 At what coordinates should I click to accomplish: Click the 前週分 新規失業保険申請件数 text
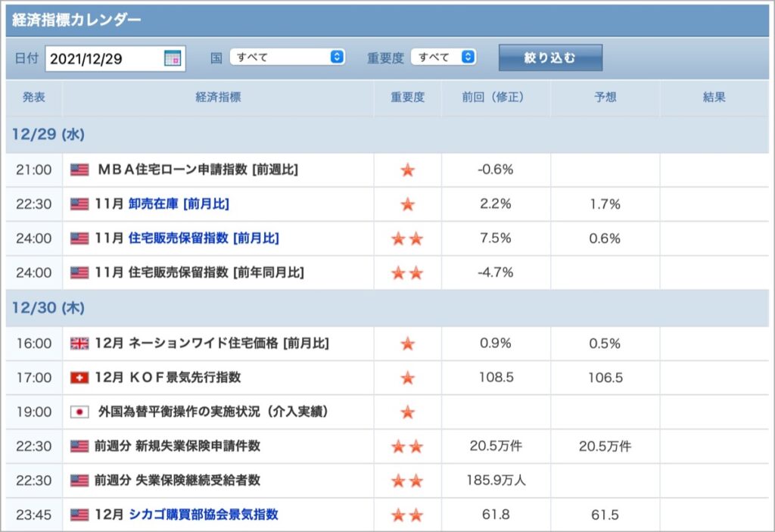[x=177, y=446]
